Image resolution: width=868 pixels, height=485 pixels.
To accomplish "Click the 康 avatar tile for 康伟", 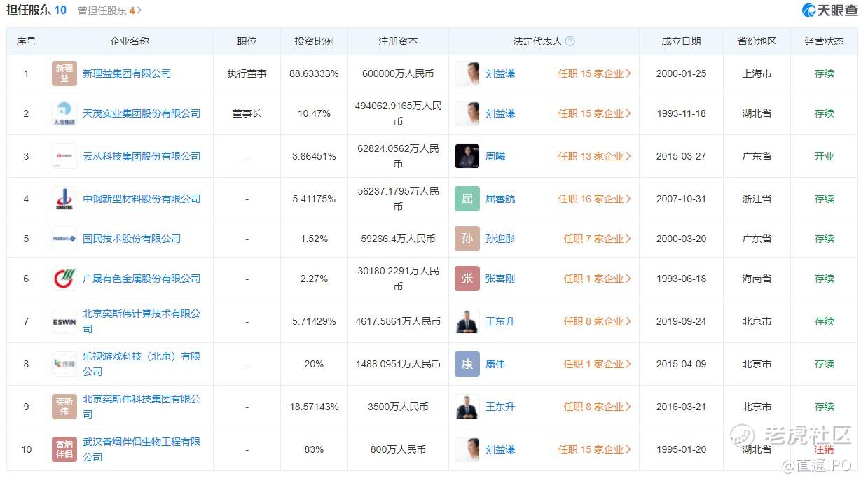I will 467,364.
